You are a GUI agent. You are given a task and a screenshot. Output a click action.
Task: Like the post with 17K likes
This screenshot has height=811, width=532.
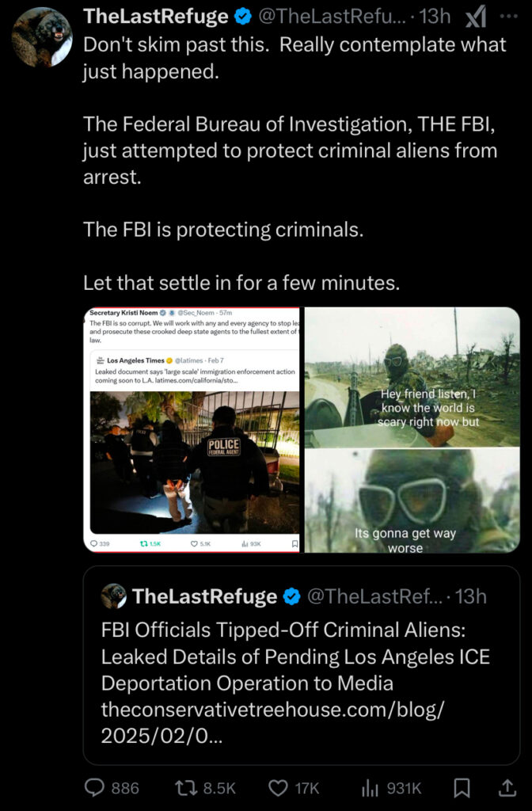click(x=294, y=788)
